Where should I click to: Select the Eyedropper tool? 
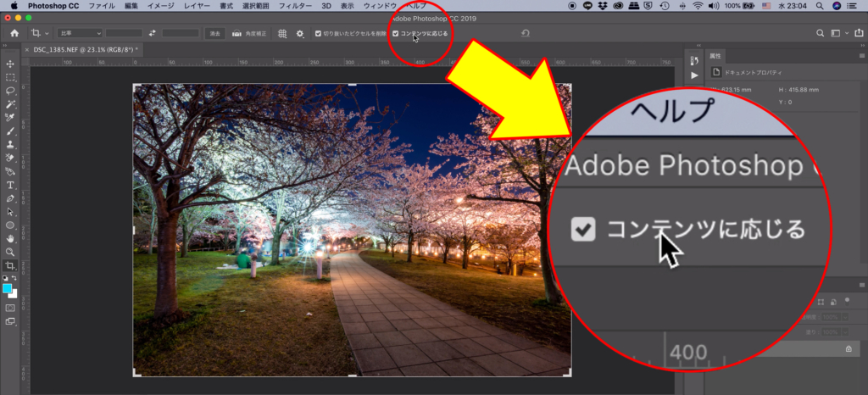(x=10, y=118)
